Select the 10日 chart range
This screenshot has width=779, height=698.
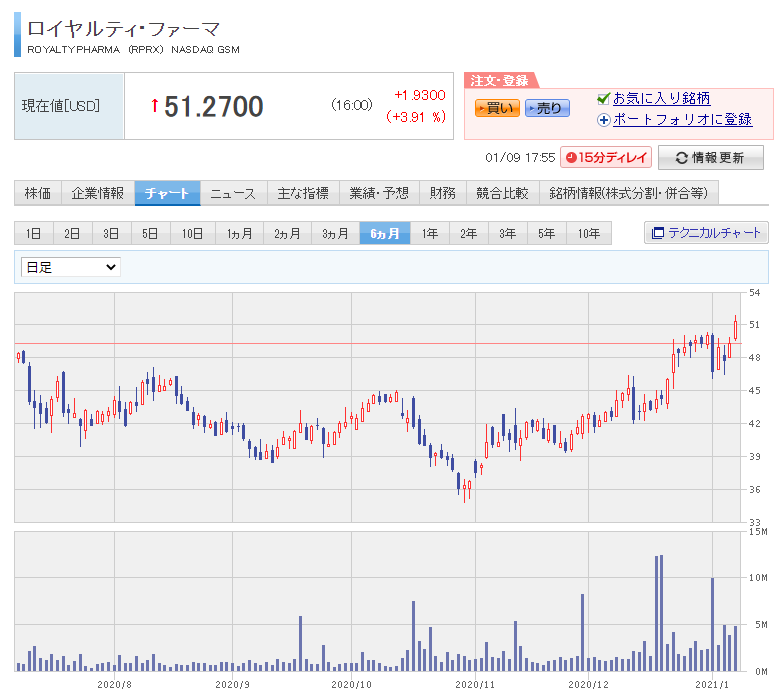coord(193,233)
